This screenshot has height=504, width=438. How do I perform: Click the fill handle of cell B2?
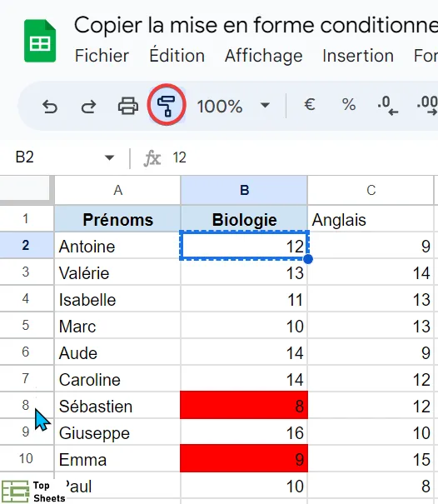click(308, 259)
